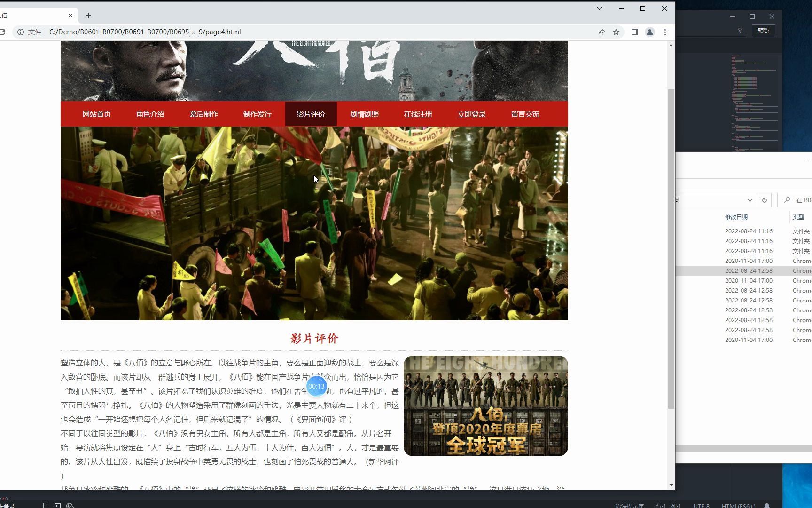Image resolution: width=812 pixels, height=508 pixels.
Task: Click the 预览 button in the editor
Action: [x=763, y=30]
